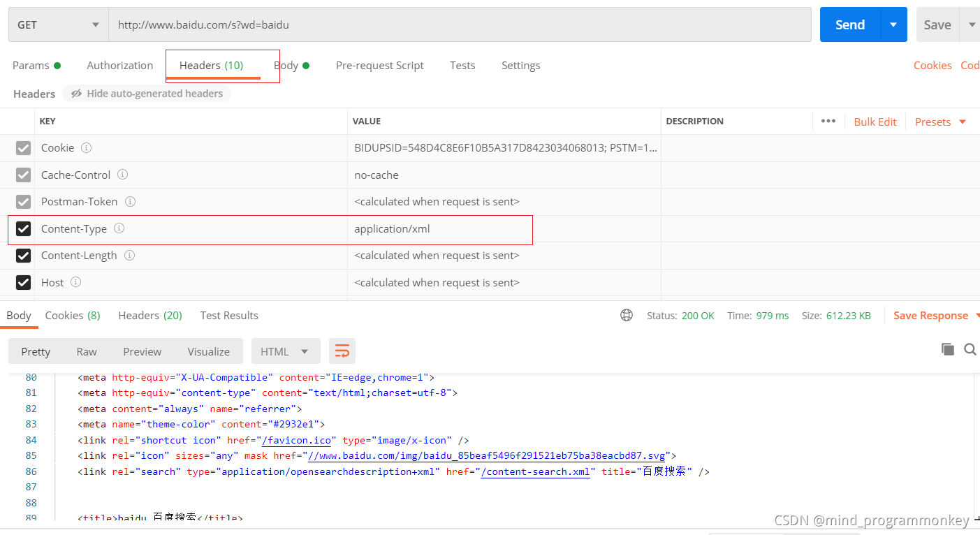Open the request Body tab

click(291, 65)
